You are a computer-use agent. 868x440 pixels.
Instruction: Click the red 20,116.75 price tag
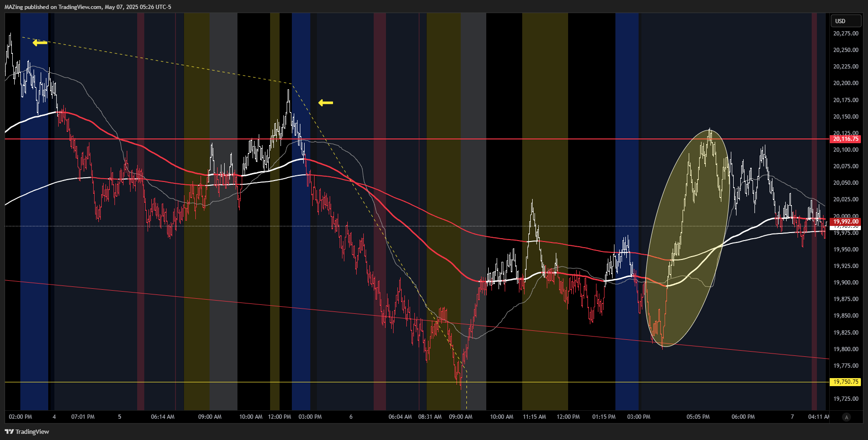[x=846, y=139]
